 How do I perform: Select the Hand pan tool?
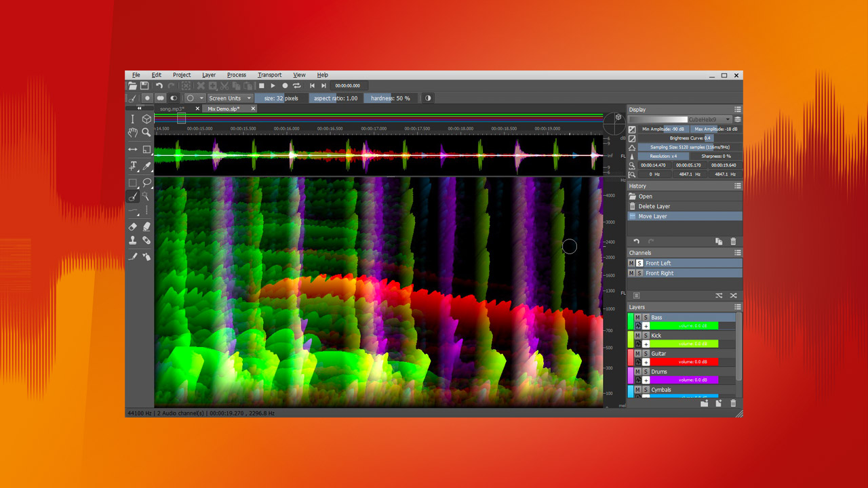(133, 133)
